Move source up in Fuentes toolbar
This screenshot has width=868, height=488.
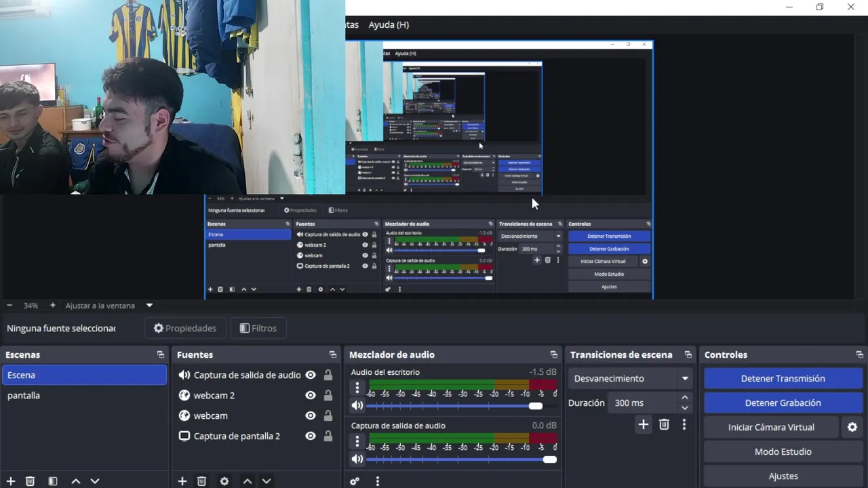tap(248, 481)
